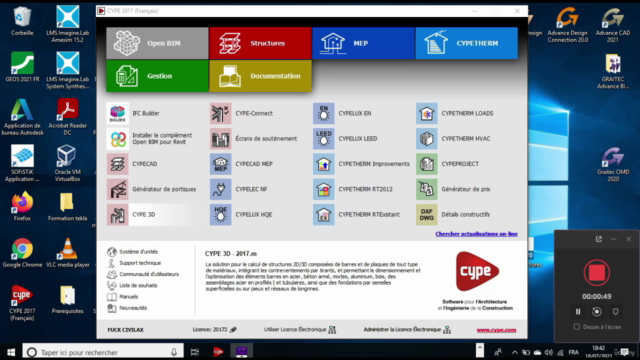The width and height of the screenshot is (640, 360).
Task: Open the CYPETHERM category tile
Action: pos(467,43)
